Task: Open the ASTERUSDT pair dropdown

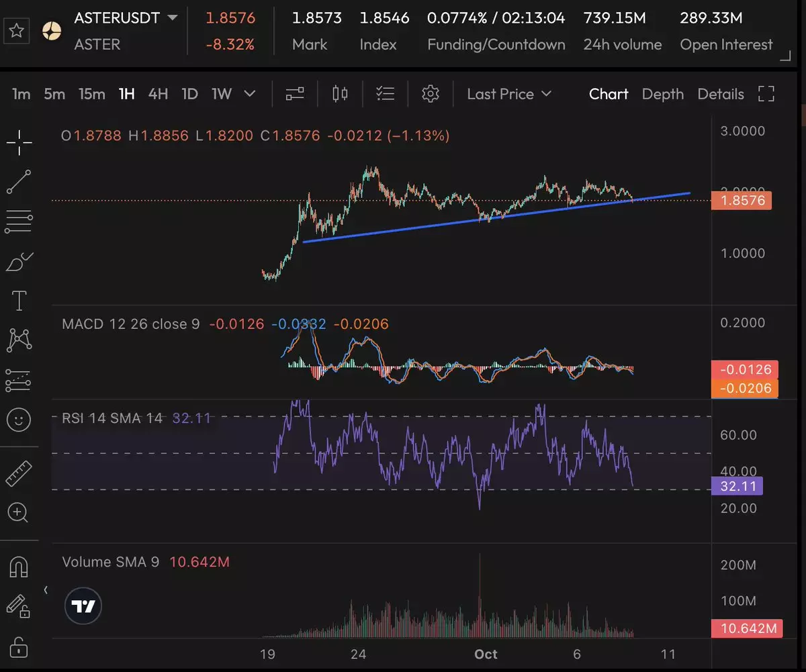Action: coord(173,17)
